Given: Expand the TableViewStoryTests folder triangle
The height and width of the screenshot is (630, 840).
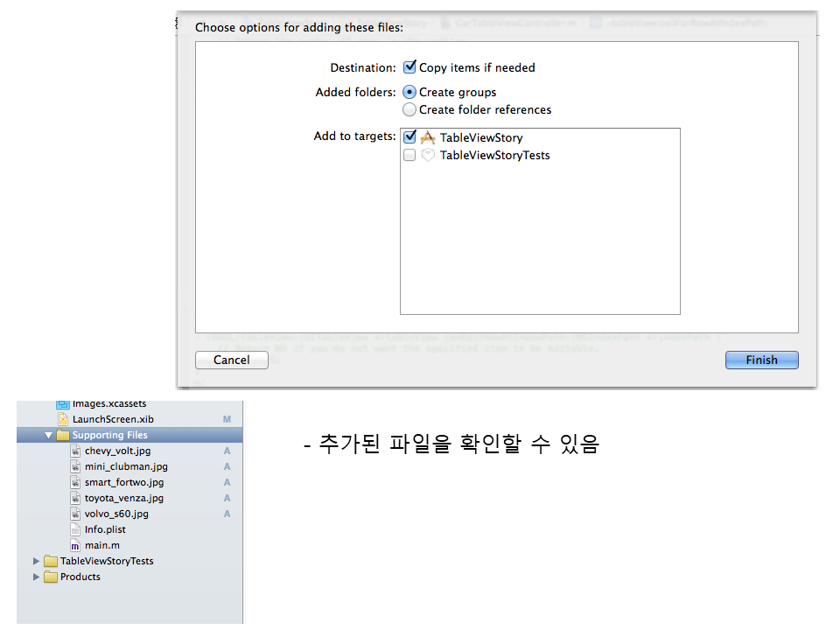Looking at the screenshot, I should pyautogui.click(x=37, y=562).
